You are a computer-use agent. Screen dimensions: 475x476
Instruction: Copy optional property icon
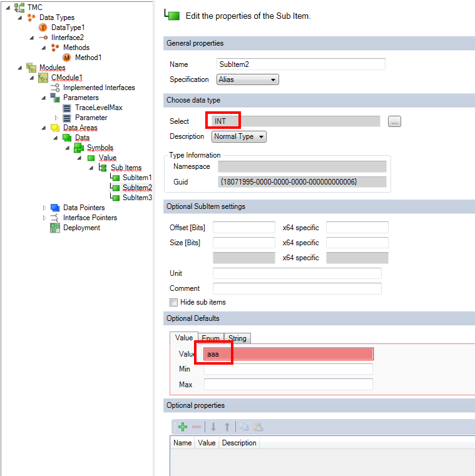[x=243, y=427]
